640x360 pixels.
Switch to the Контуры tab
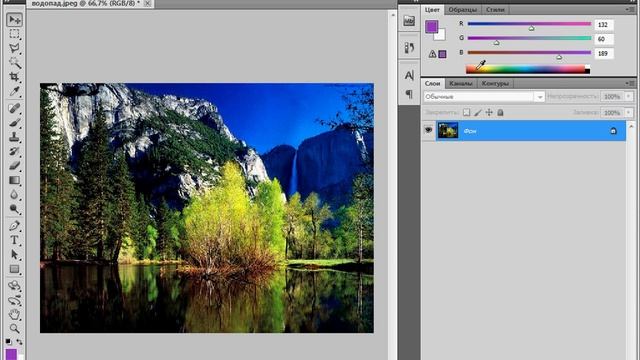pyautogui.click(x=495, y=83)
